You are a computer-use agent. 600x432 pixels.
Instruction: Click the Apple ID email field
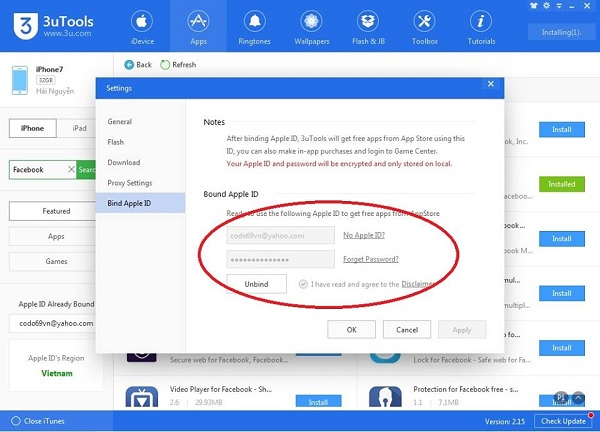tap(280, 235)
